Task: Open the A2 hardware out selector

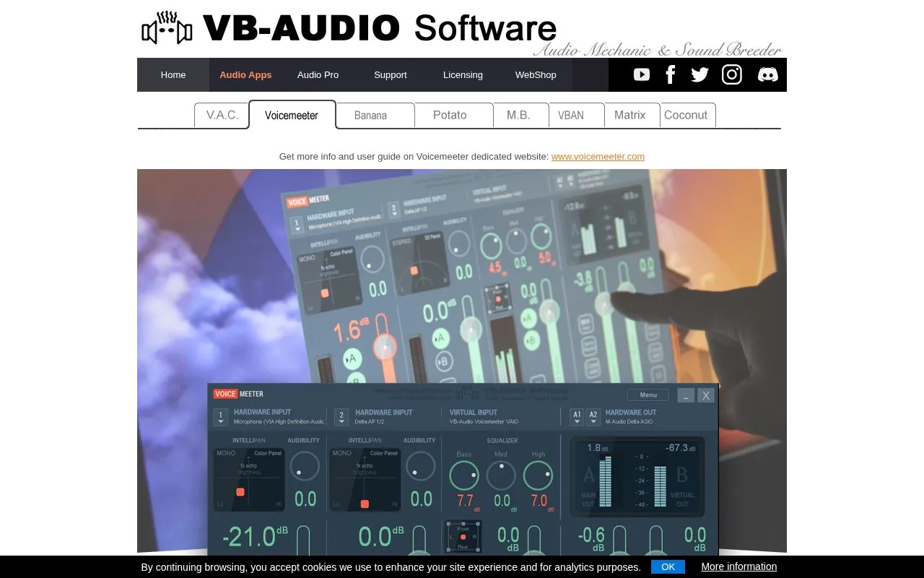Action: [x=593, y=417]
